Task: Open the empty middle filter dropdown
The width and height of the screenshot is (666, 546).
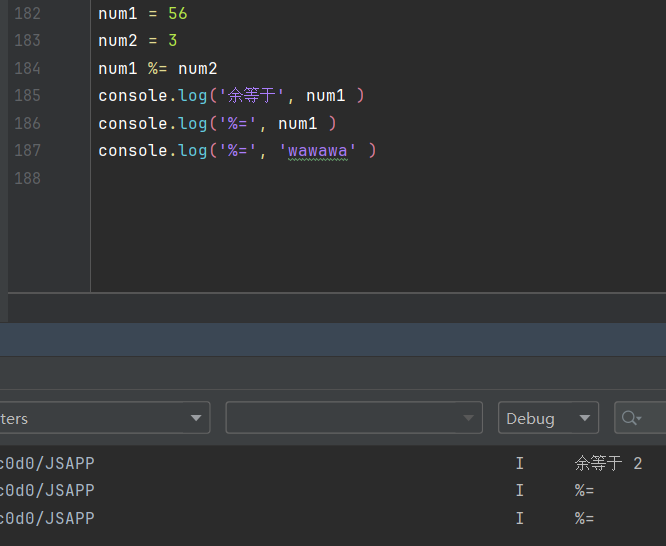Action: coord(354,418)
